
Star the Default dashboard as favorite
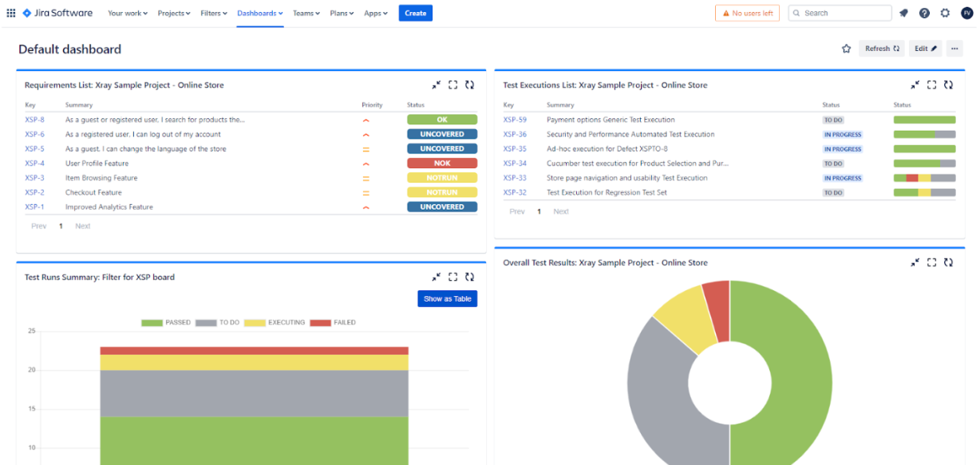tap(846, 48)
